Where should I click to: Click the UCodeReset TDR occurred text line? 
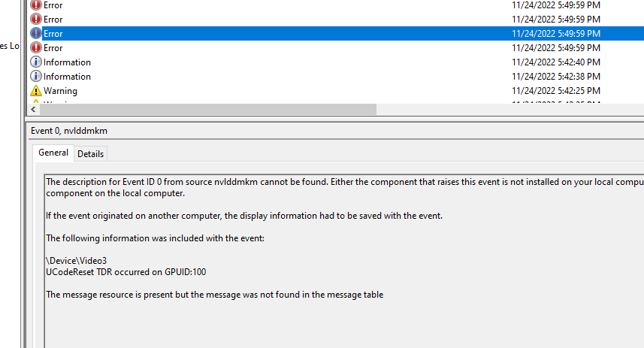126,272
